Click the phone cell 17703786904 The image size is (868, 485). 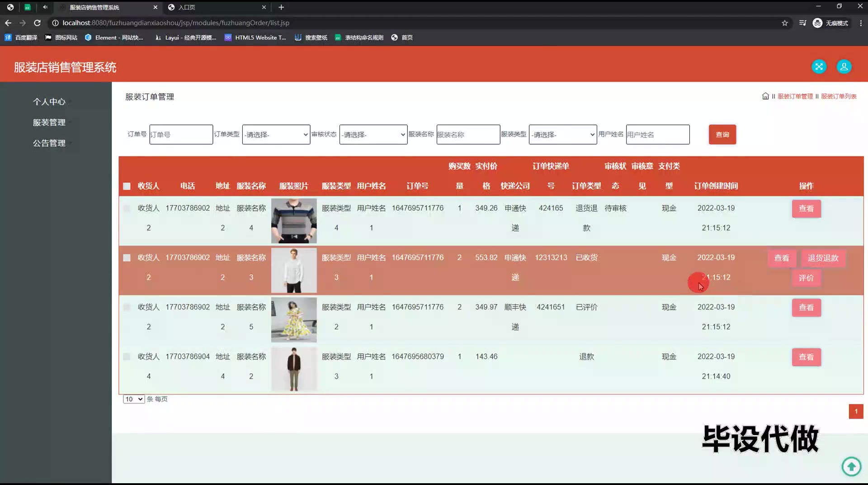188,357
